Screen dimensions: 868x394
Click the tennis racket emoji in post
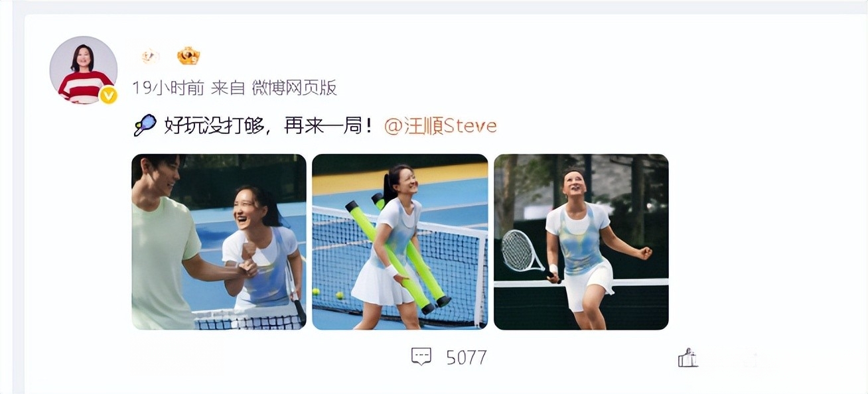pyautogui.click(x=145, y=125)
